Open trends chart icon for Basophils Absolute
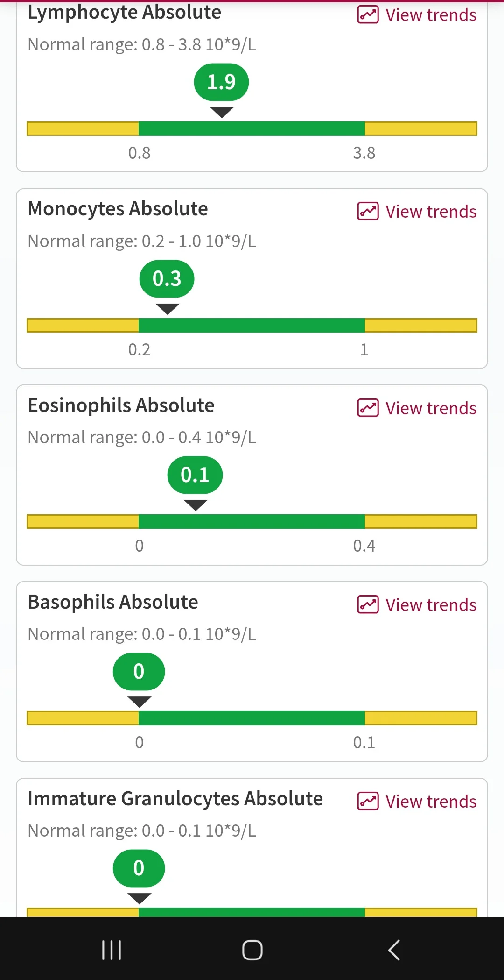The width and height of the screenshot is (504, 980). 368,604
